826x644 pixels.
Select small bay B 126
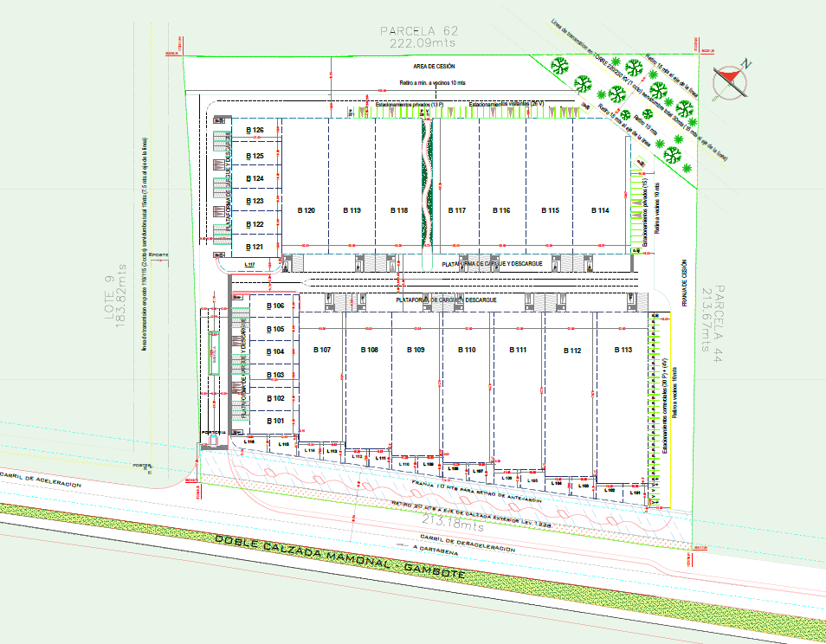pyautogui.click(x=254, y=131)
